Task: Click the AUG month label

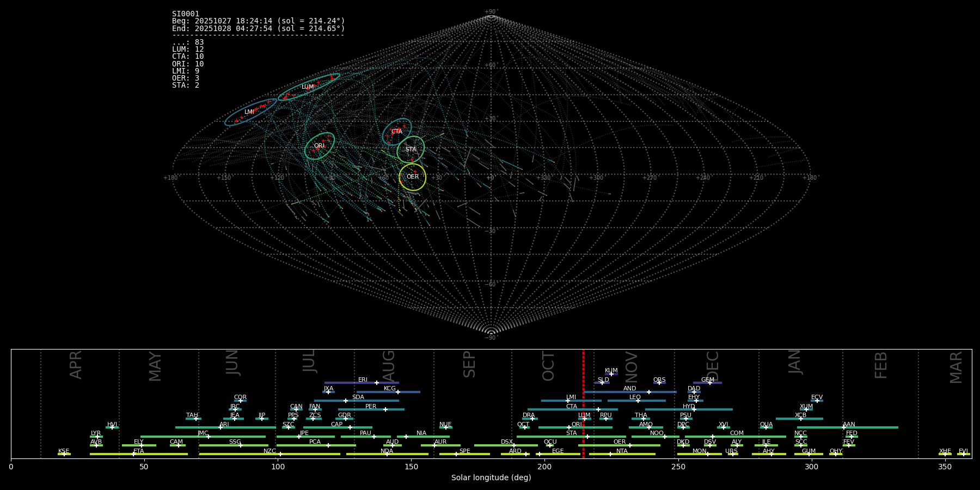Action: pyautogui.click(x=389, y=365)
